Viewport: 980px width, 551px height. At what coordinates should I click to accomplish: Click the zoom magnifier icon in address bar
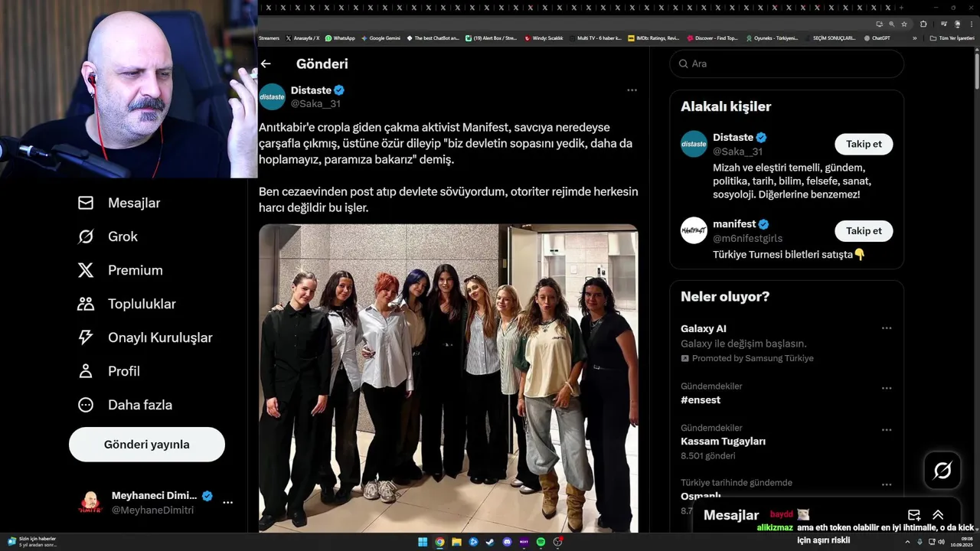coord(891,24)
